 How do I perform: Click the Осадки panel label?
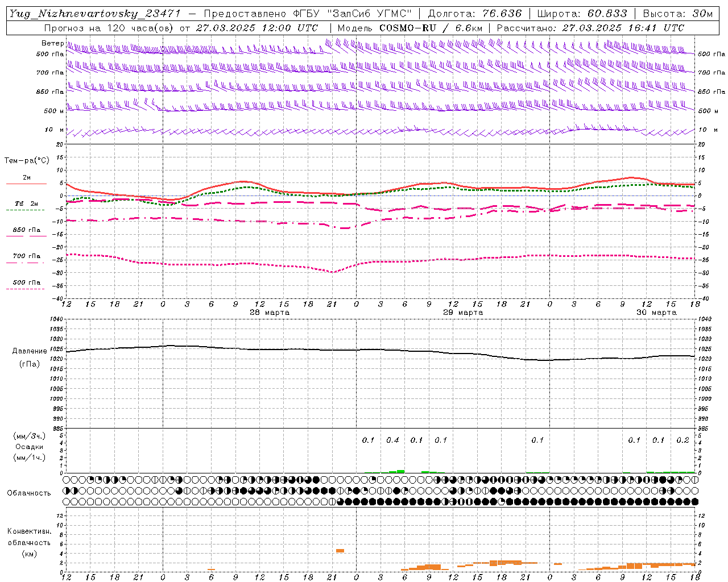pyautogui.click(x=30, y=447)
